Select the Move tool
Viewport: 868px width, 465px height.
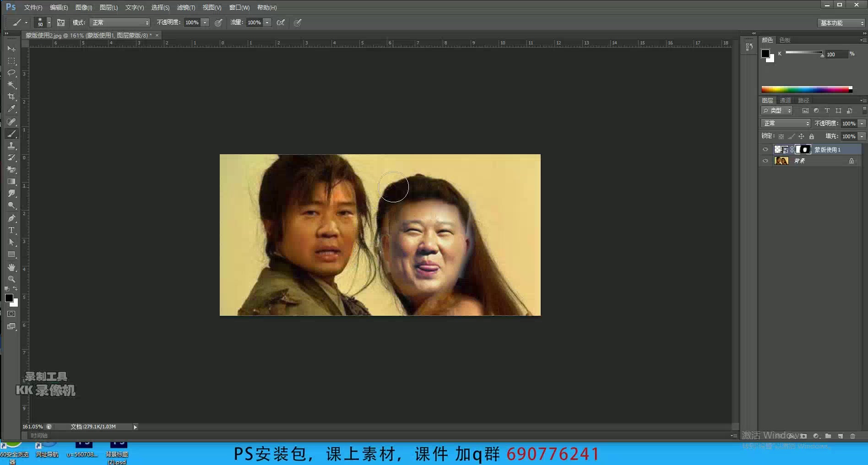[11, 49]
